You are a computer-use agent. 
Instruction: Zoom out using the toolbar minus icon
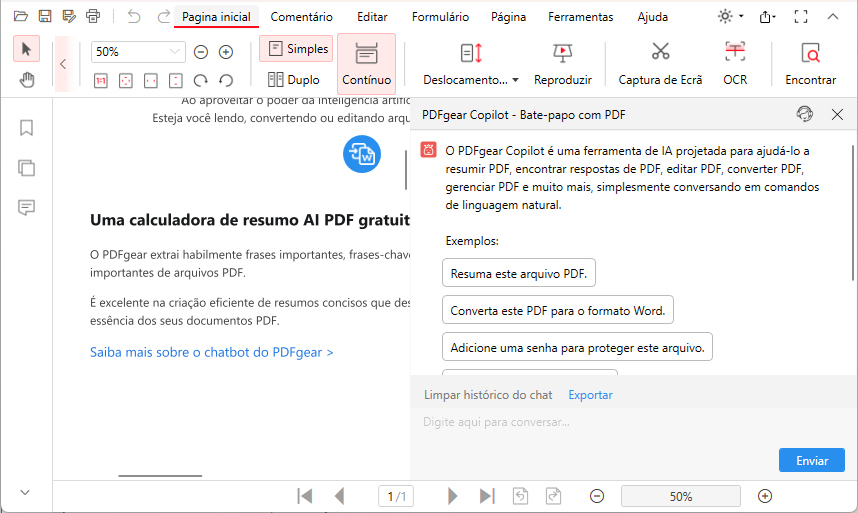click(x=201, y=52)
